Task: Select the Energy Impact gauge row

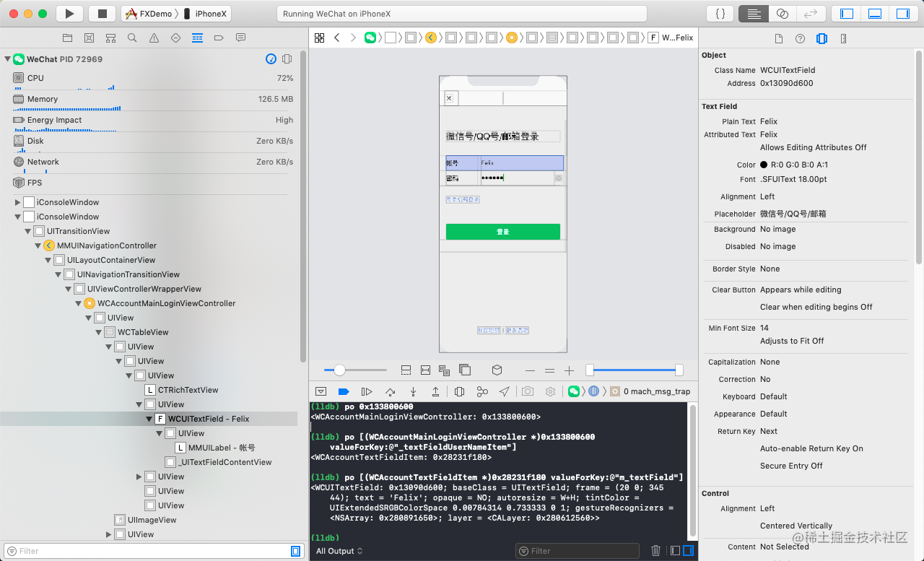Action: pos(153,120)
